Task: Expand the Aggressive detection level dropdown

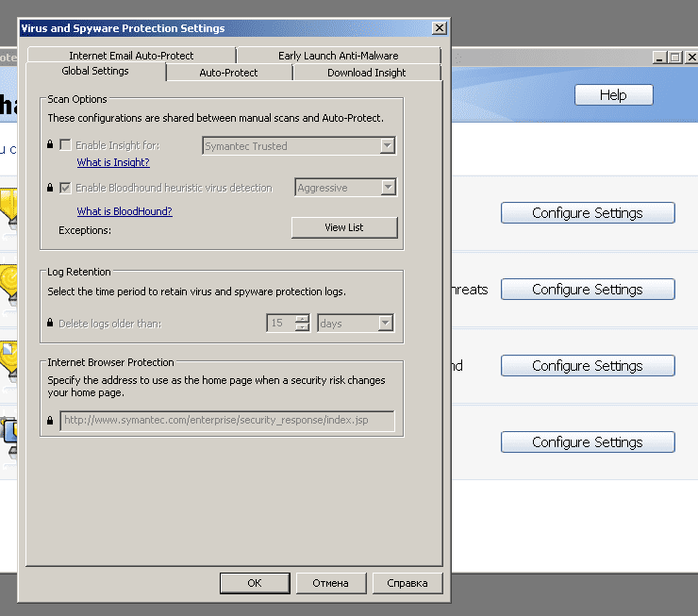Action: point(388,188)
